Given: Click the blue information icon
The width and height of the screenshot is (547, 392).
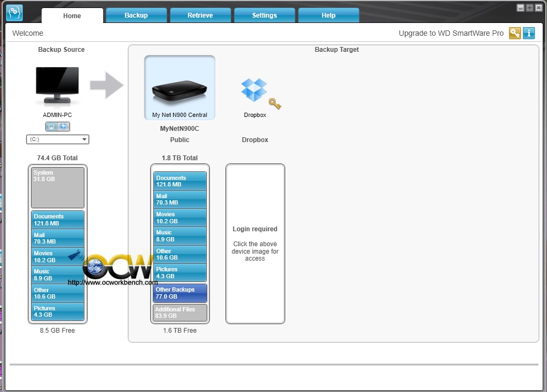Looking at the screenshot, I should point(529,33).
